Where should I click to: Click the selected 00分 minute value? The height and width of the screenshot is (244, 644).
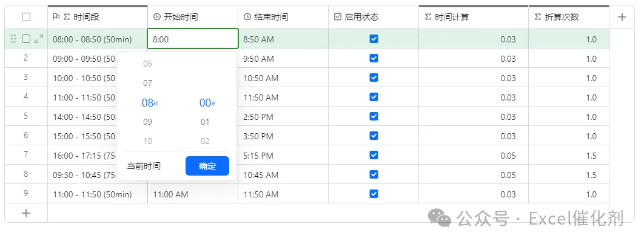click(x=207, y=102)
